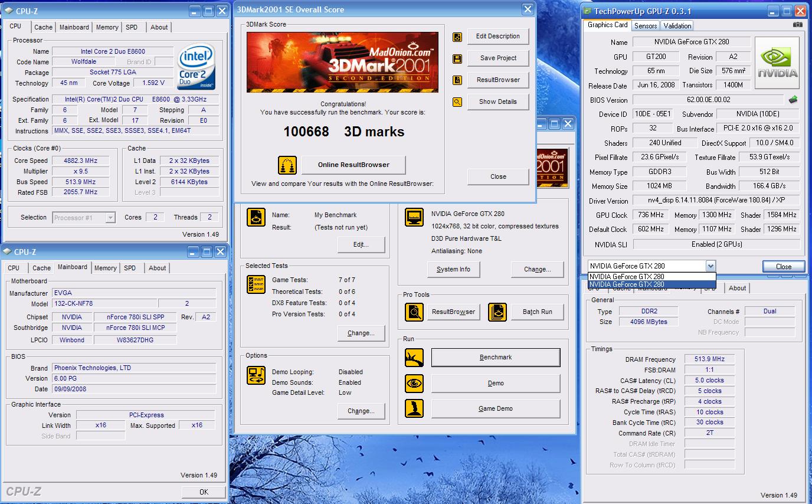Click the ResultBrowser document icon in score window
Image resolution: width=812 pixels, height=504 pixels.
[457, 80]
